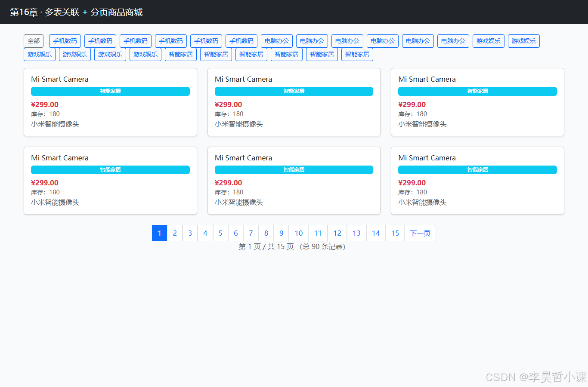Open page 4 in the pager
Viewport: 588px width, 387px height.
pyautogui.click(x=205, y=233)
